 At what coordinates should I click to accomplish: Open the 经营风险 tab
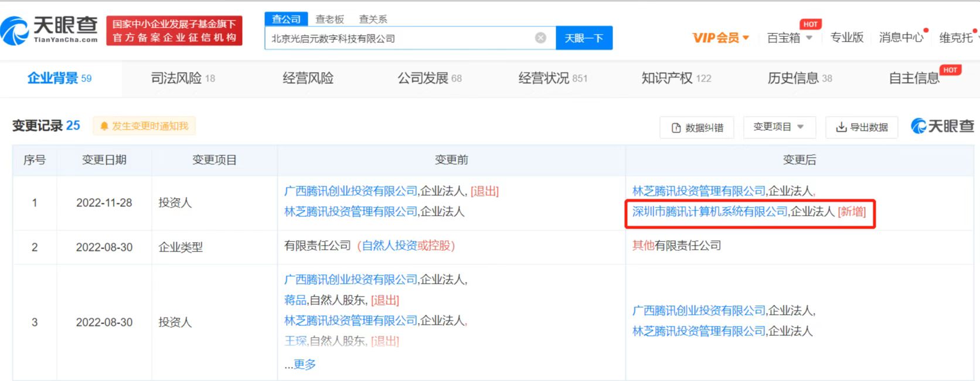[308, 78]
